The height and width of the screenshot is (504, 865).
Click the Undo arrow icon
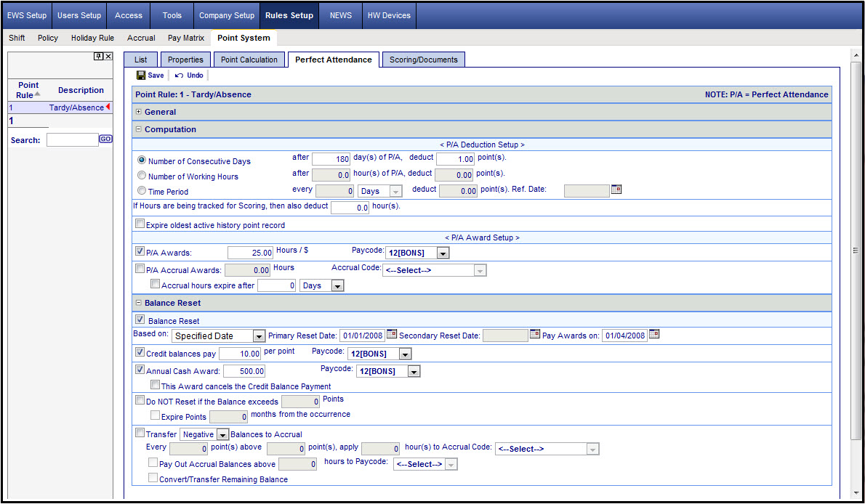pyautogui.click(x=180, y=76)
